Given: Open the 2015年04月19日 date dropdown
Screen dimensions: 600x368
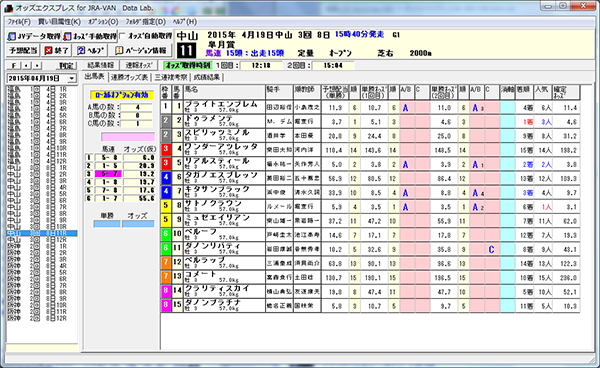Looking at the screenshot, I should click(72, 78).
